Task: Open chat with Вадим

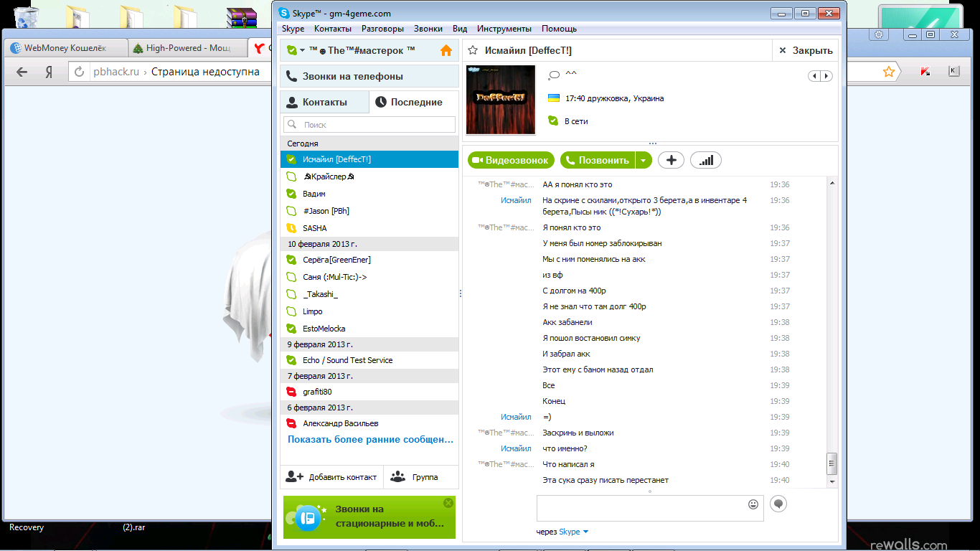Action: coord(369,194)
